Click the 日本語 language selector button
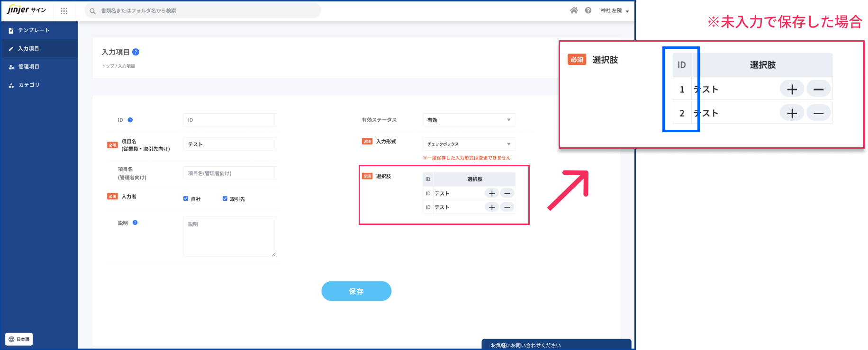The image size is (868, 350). 19,339
